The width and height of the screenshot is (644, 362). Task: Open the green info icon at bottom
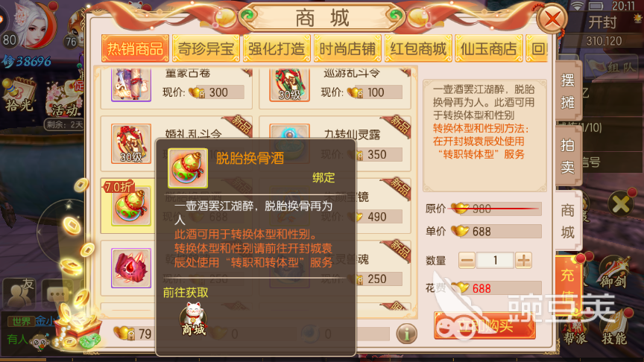(x=406, y=334)
